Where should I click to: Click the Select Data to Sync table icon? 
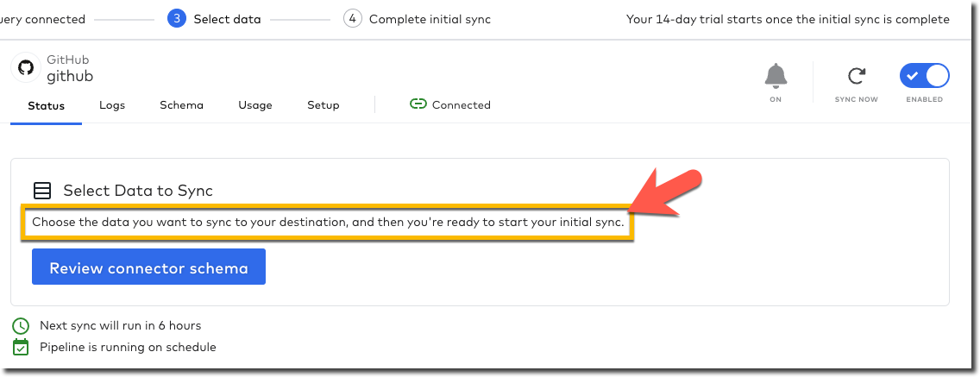tap(41, 191)
